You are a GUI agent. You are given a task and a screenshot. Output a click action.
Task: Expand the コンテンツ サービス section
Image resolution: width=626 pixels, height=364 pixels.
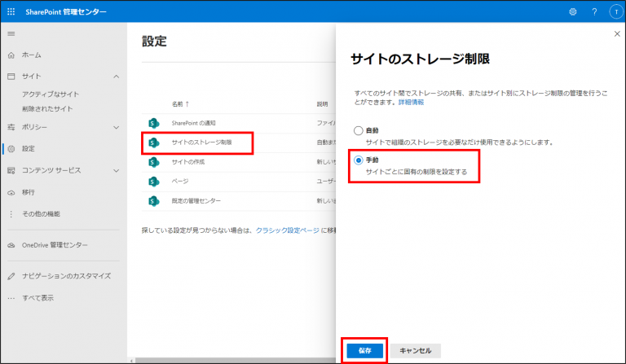point(116,171)
